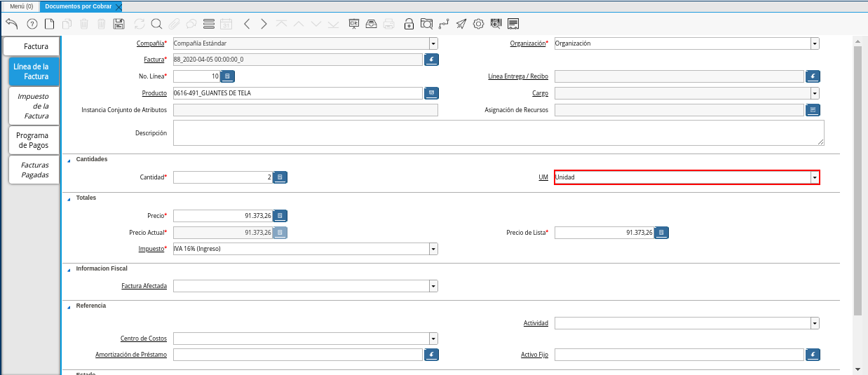Open the help question mark icon
Image resolution: width=868 pixels, height=375 pixels.
point(32,24)
